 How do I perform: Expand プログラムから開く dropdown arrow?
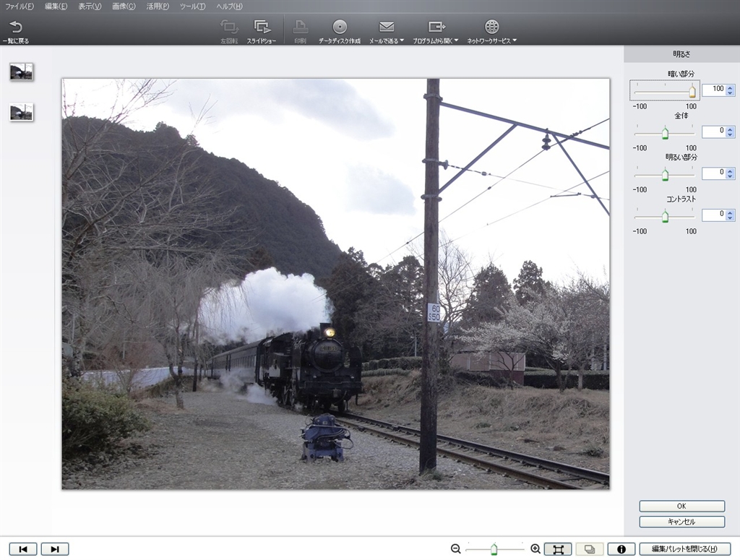click(457, 40)
